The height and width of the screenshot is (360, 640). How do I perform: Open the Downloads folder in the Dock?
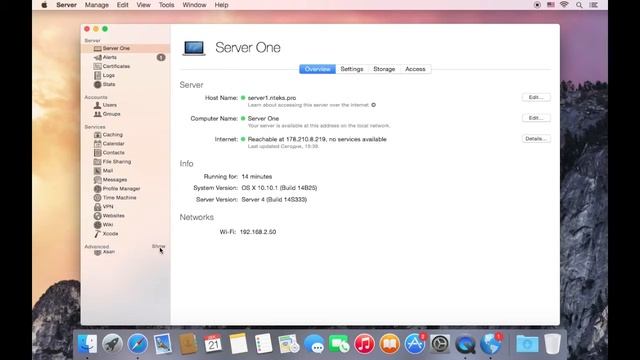[x=527, y=344]
